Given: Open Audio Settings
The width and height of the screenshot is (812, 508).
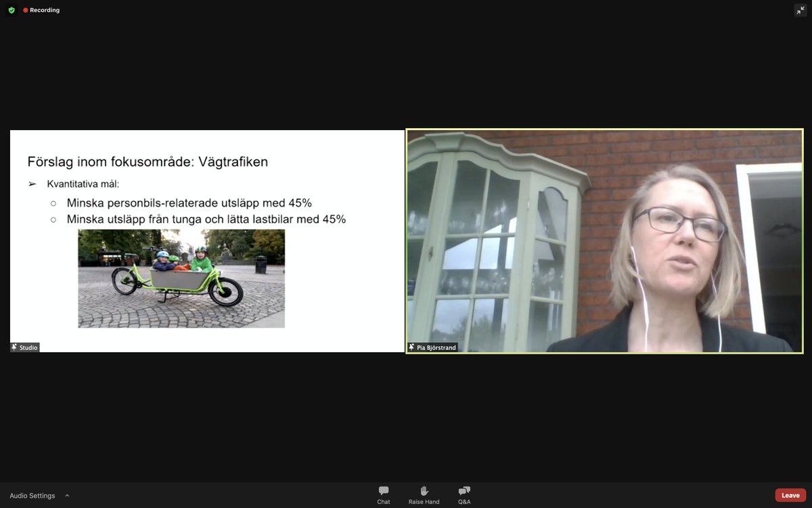Looking at the screenshot, I should (32, 496).
